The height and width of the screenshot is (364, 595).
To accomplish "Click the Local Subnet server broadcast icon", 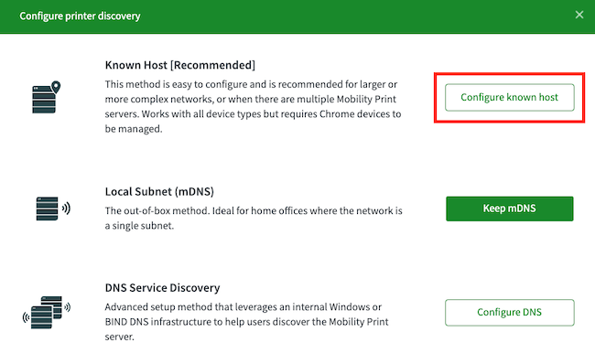I will coord(53,209).
